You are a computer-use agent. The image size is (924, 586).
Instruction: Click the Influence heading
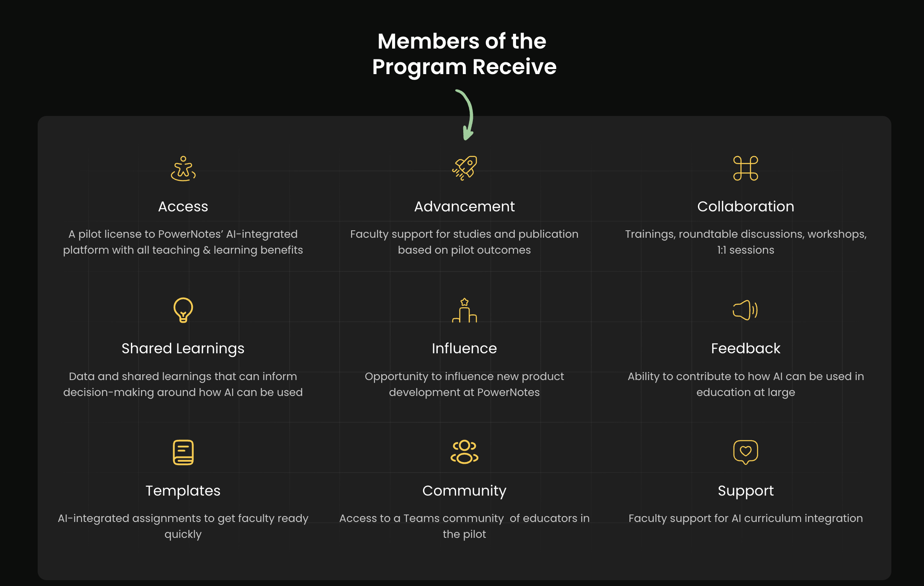pyautogui.click(x=465, y=349)
